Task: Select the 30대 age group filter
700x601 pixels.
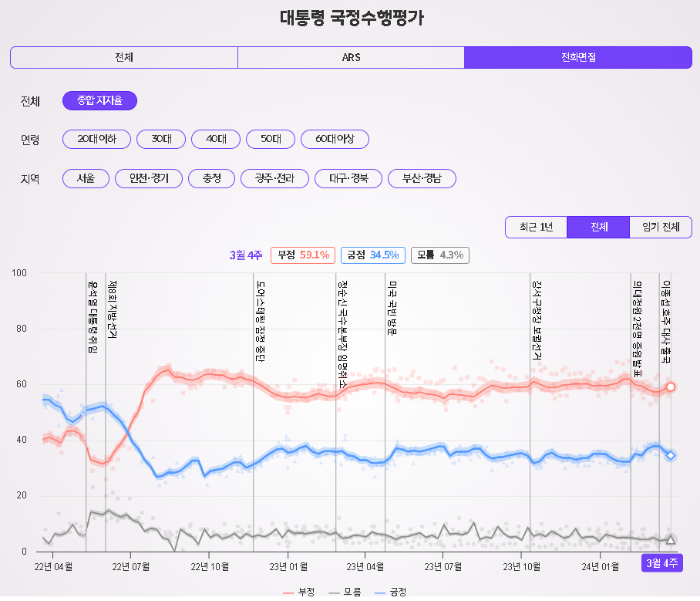Action: pyautogui.click(x=163, y=139)
